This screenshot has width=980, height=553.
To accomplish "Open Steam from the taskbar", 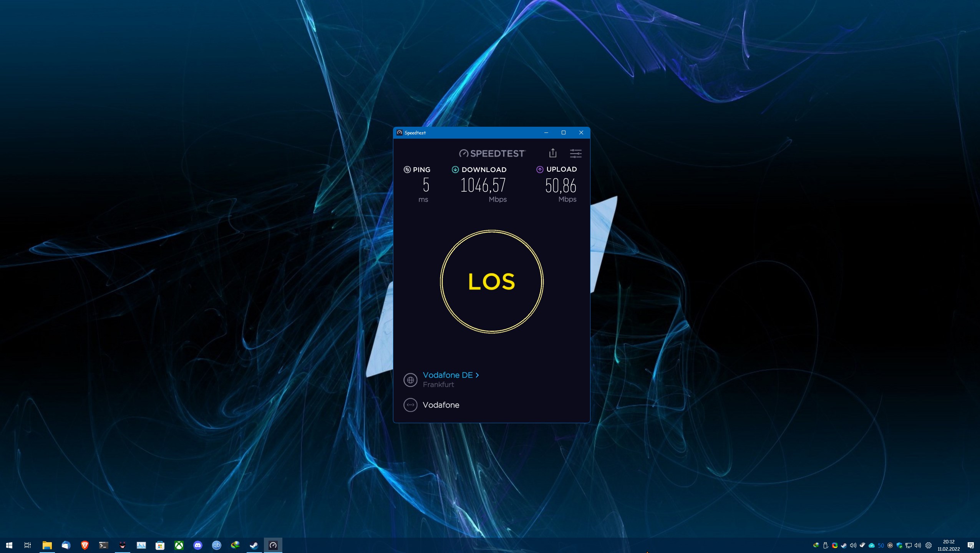I will [x=254, y=545].
